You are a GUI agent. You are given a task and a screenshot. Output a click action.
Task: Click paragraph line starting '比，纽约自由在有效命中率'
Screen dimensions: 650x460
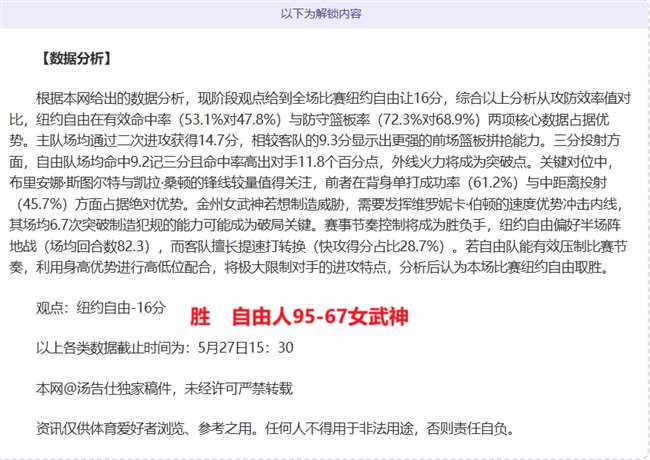click(x=310, y=120)
